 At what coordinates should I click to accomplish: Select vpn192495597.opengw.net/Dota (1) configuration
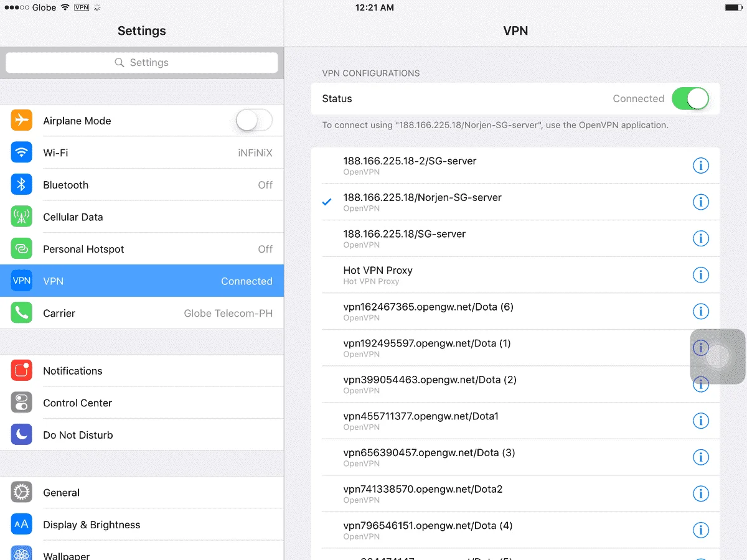(x=515, y=348)
